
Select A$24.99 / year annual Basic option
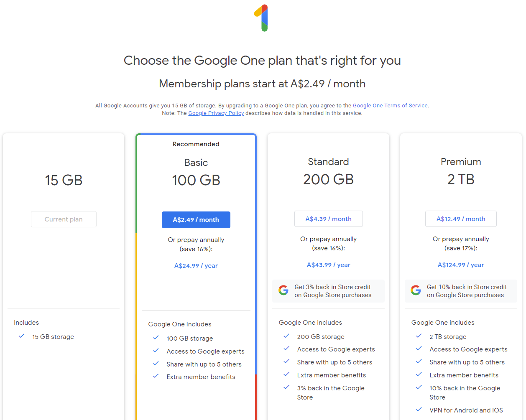coord(196,266)
